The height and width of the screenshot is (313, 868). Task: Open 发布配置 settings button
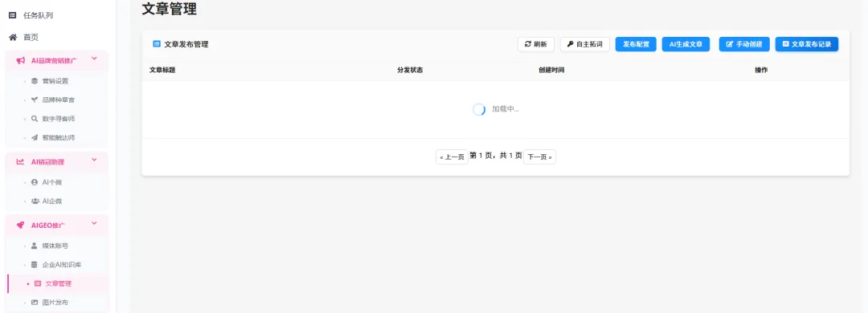tap(636, 44)
